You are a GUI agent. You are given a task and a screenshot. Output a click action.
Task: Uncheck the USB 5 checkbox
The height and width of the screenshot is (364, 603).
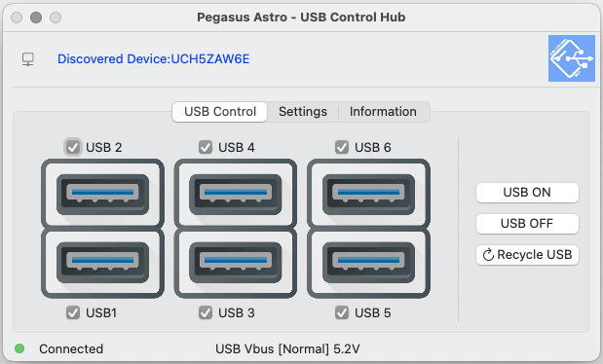tap(342, 312)
